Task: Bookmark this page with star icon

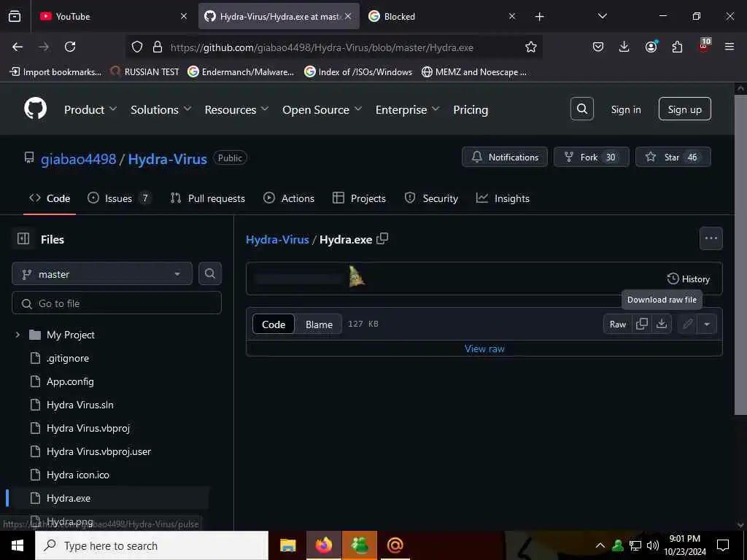Action: click(531, 47)
